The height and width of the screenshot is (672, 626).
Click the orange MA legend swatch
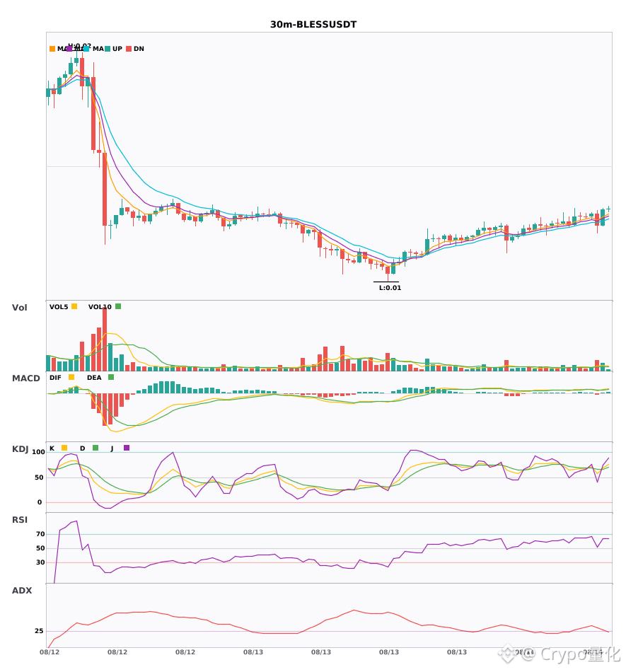(52, 49)
